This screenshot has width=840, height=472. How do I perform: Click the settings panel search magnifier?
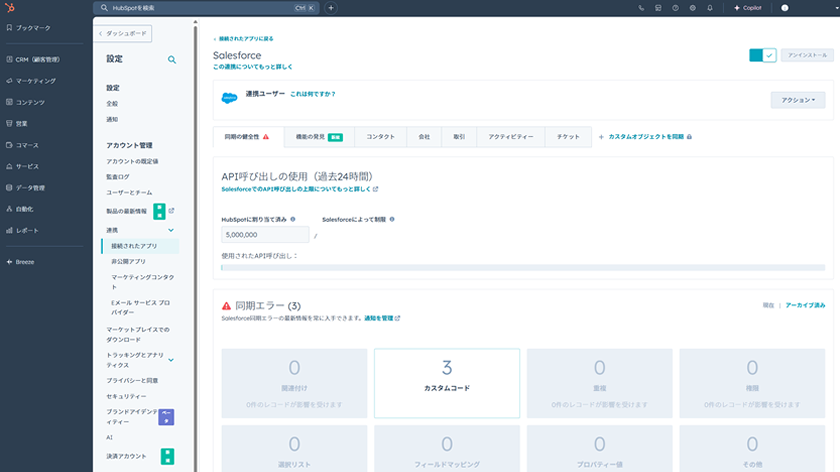tap(172, 59)
